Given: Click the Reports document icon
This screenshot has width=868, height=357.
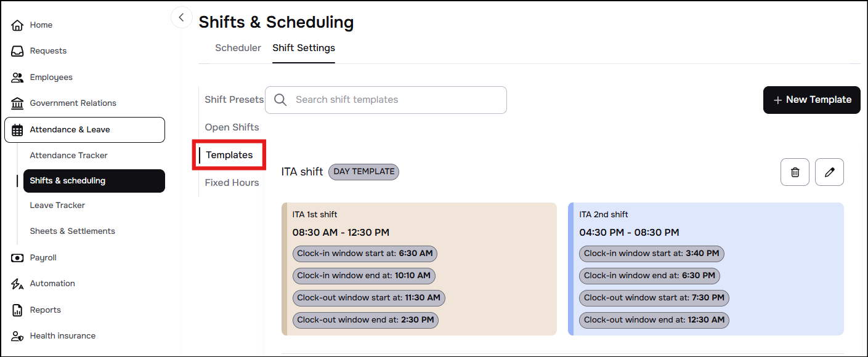Looking at the screenshot, I should [17, 310].
